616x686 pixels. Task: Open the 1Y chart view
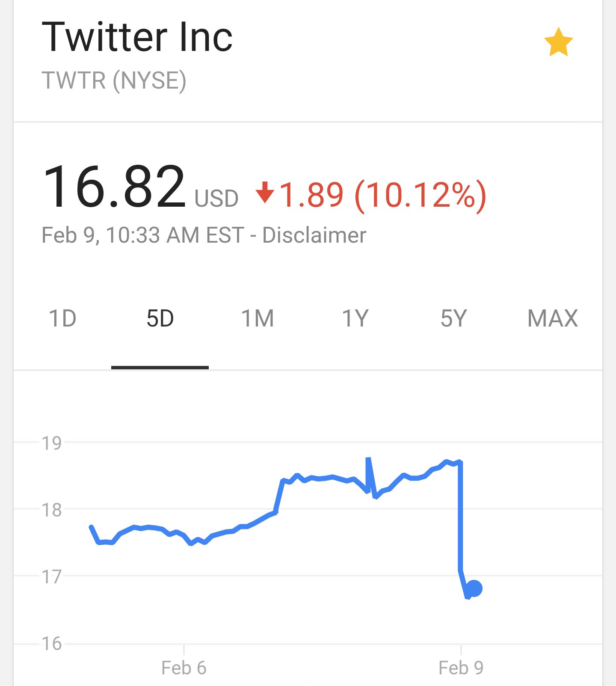point(355,318)
